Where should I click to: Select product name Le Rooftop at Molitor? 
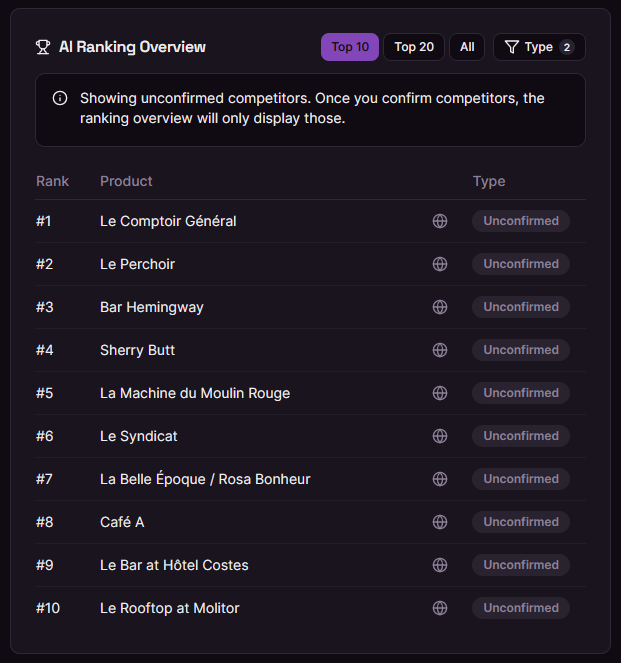point(170,608)
